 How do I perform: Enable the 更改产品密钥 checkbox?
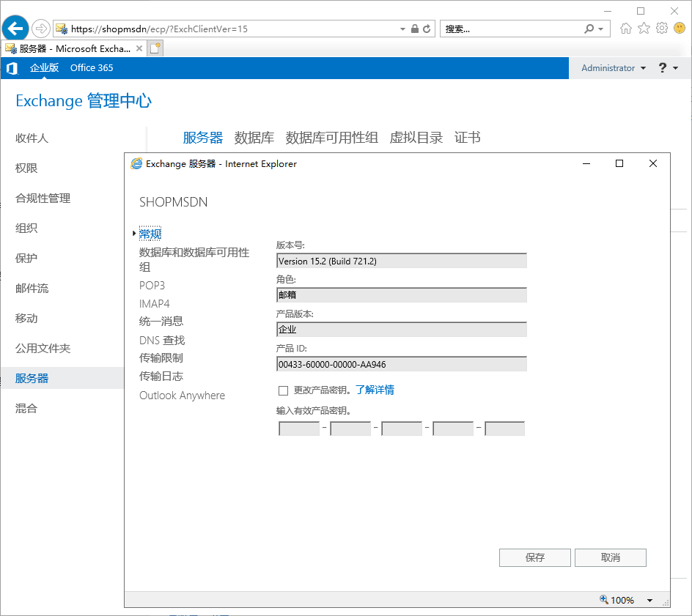point(284,390)
